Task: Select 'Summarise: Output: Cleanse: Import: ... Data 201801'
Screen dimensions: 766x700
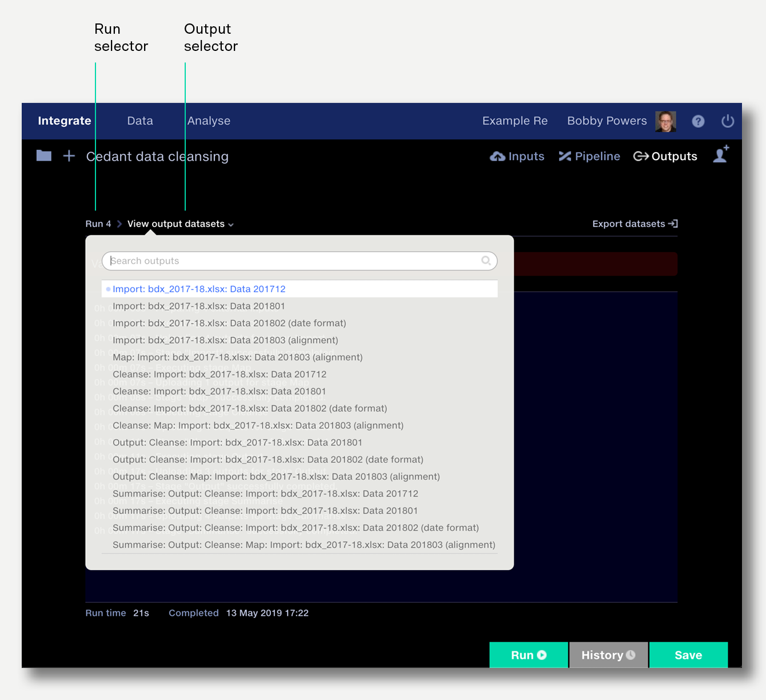Action: click(x=300, y=511)
